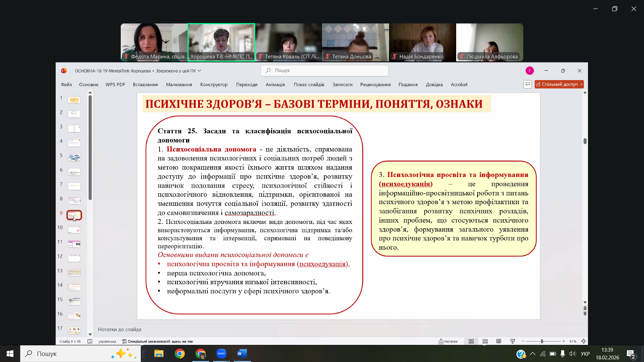Screen dimensions: 644x362
Task: Open Zoom app from taskbar
Action: pos(221,354)
